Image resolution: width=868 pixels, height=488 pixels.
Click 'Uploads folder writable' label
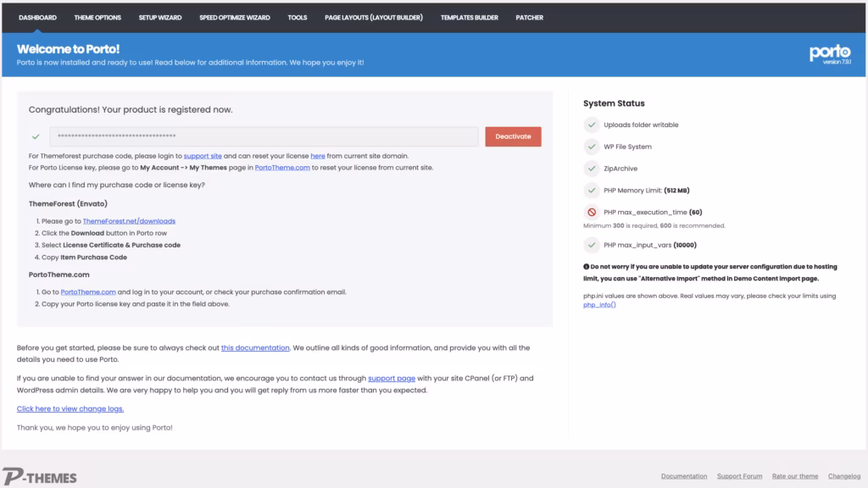point(641,125)
